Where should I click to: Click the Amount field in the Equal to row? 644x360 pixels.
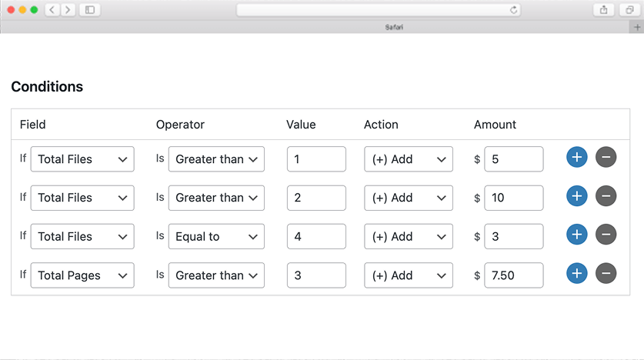tap(514, 236)
